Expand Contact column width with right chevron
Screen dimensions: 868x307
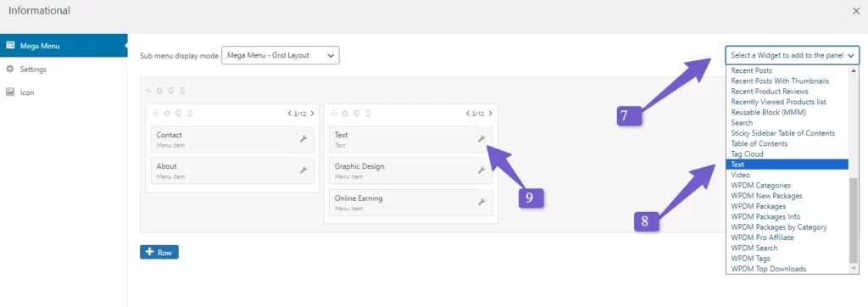click(312, 114)
